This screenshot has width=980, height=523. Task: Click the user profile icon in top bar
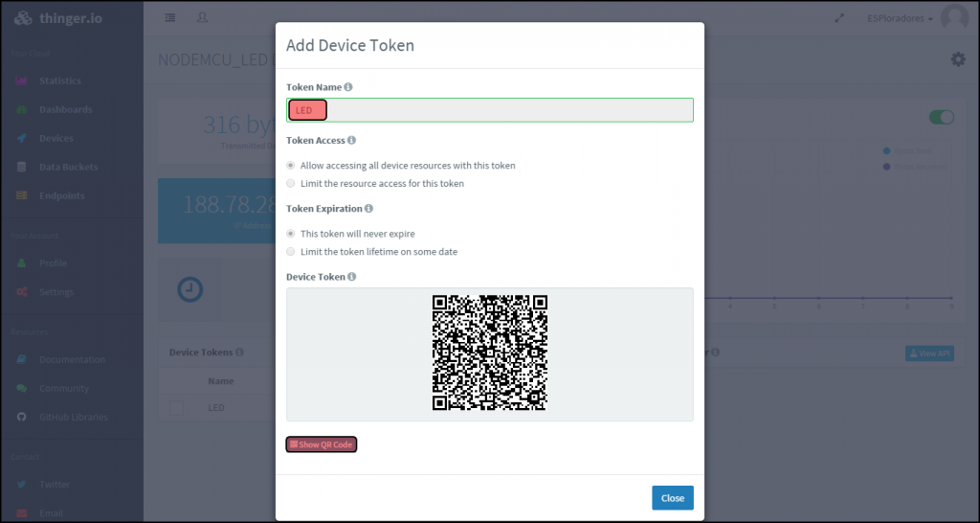202,17
